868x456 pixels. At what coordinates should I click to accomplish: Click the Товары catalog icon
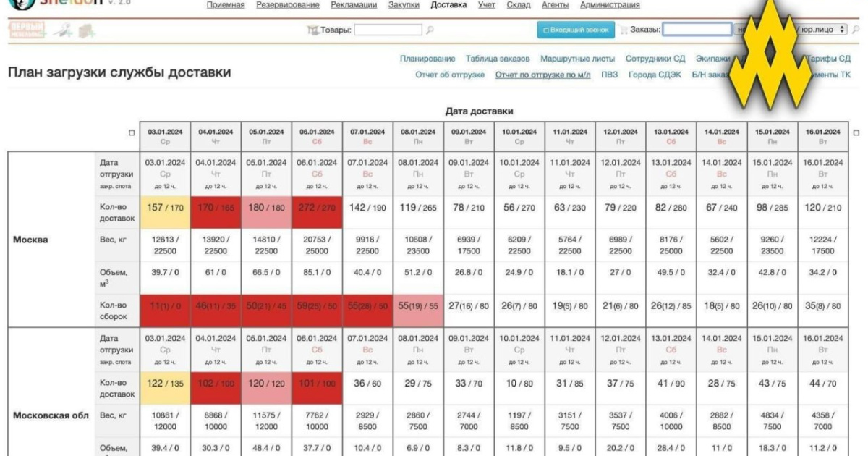pyautogui.click(x=312, y=30)
